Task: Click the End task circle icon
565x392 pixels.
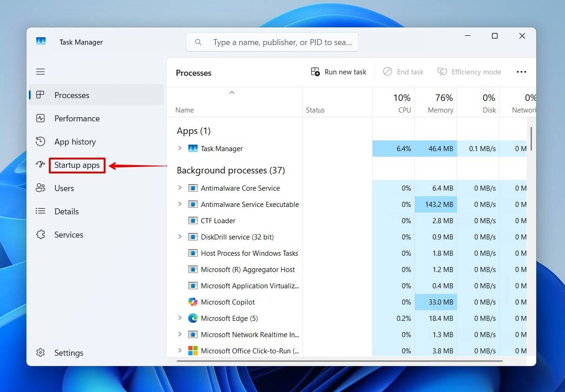Action: point(387,72)
